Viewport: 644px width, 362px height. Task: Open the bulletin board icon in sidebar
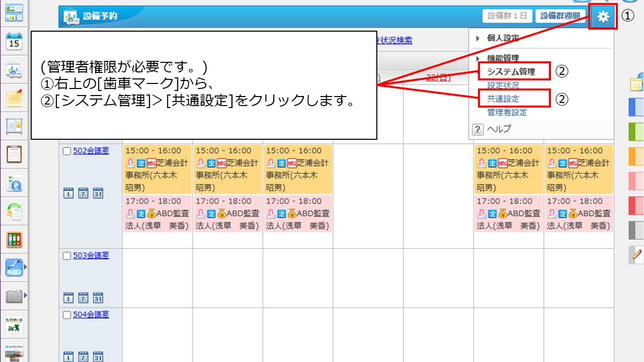[x=15, y=126]
